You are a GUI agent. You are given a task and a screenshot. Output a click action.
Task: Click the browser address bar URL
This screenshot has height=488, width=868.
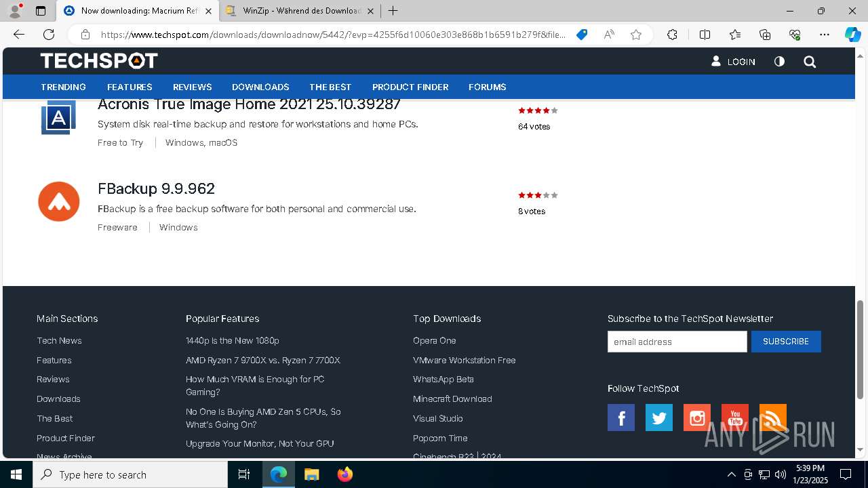point(333,35)
